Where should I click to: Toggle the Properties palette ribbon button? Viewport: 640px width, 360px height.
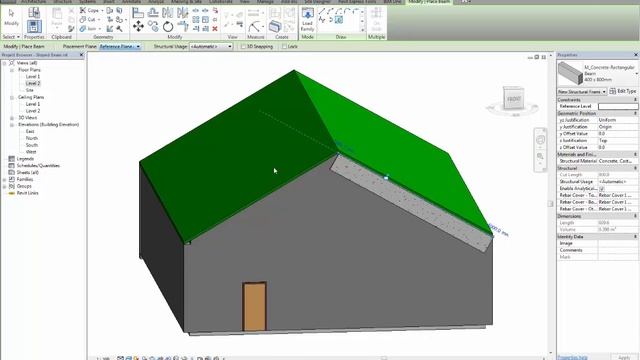pos(34,27)
